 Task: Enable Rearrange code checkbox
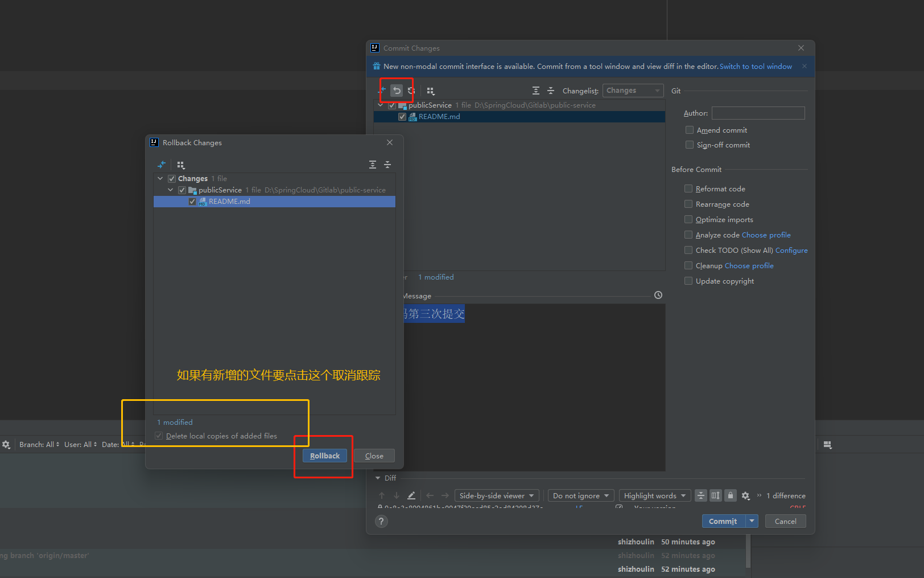(688, 204)
